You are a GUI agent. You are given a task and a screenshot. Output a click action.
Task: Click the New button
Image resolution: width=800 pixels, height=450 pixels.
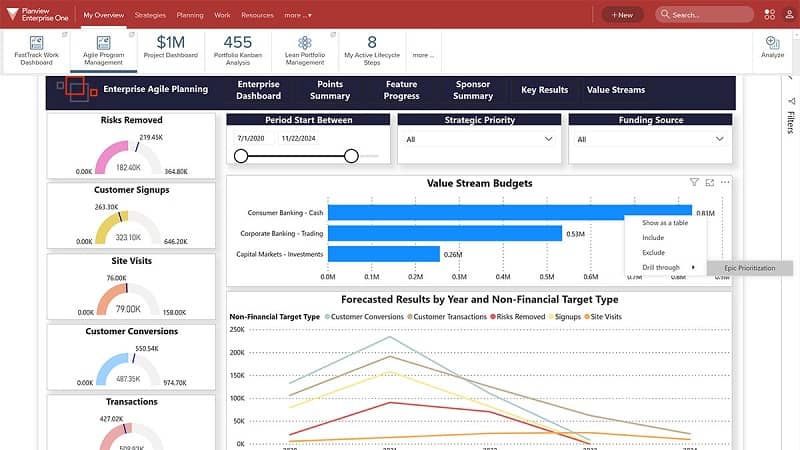622,15
